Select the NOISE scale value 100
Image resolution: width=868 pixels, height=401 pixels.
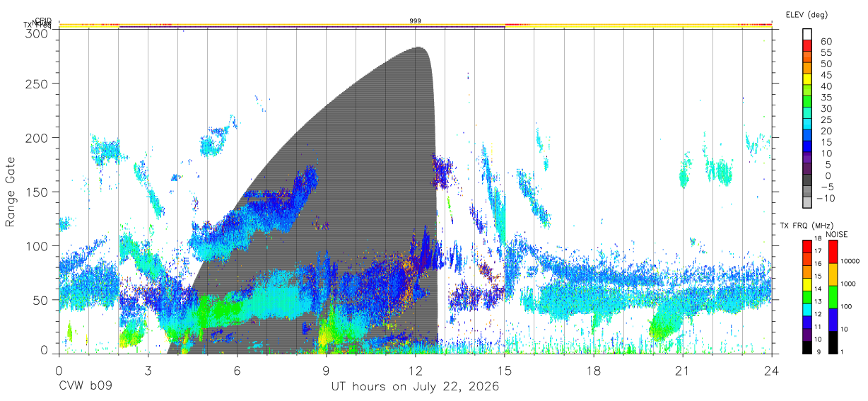point(847,306)
